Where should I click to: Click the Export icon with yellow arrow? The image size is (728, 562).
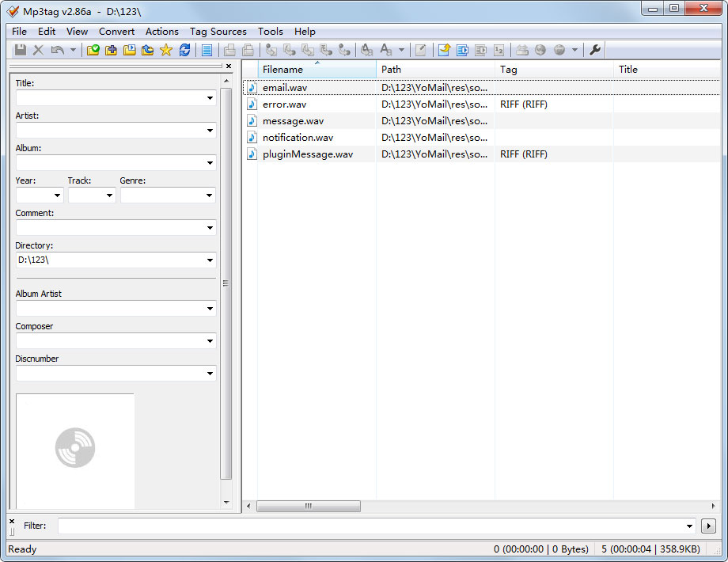tap(444, 50)
